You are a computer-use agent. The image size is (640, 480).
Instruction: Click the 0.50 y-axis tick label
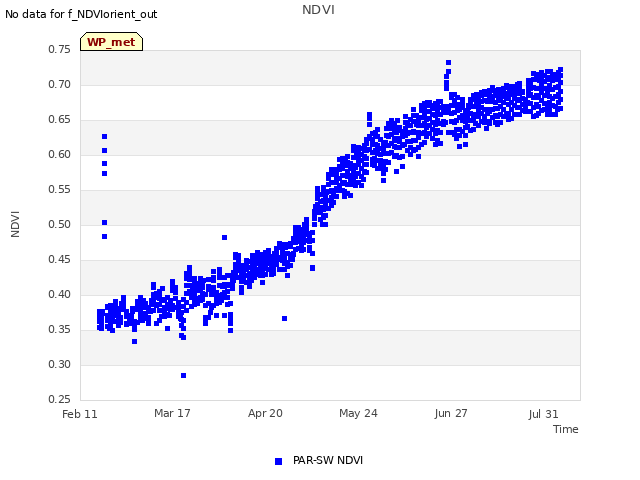pyautogui.click(x=59, y=224)
